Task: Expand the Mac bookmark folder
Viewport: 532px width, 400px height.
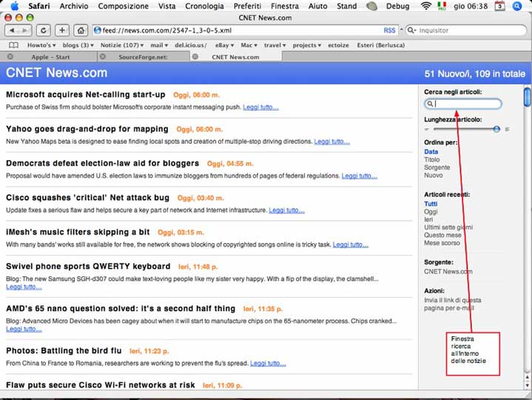Action: (249, 45)
